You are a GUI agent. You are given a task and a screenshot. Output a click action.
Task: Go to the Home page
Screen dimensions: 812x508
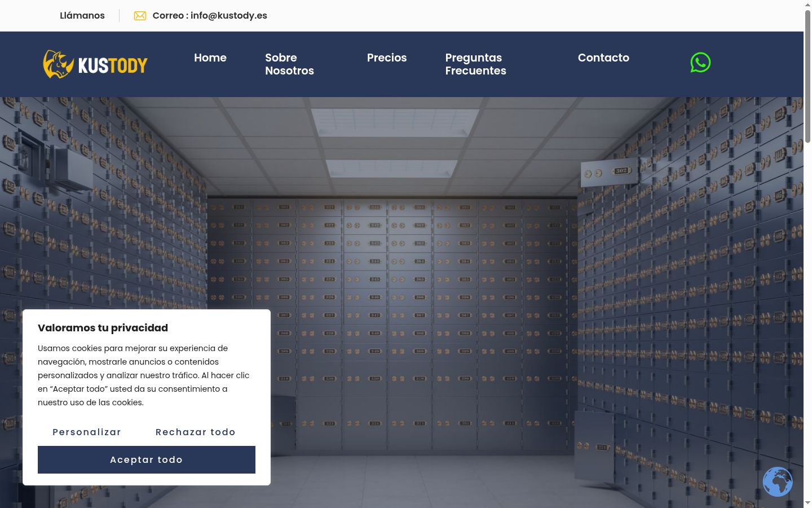210,58
